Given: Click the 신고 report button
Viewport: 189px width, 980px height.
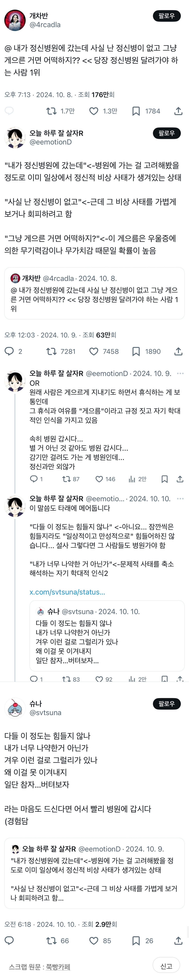Looking at the screenshot, I should [x=166, y=966].
